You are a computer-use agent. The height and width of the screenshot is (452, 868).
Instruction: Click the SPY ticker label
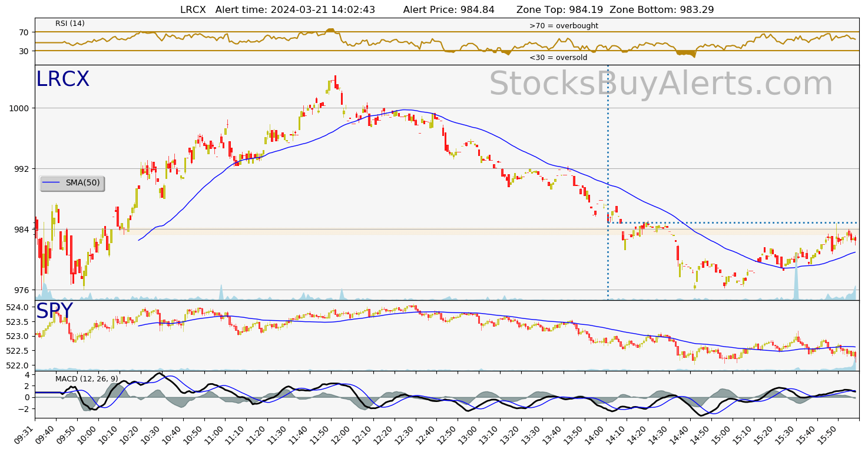pyautogui.click(x=54, y=311)
